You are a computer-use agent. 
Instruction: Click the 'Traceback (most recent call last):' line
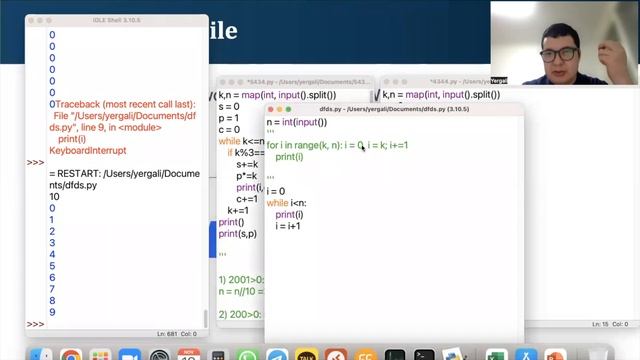126,104
